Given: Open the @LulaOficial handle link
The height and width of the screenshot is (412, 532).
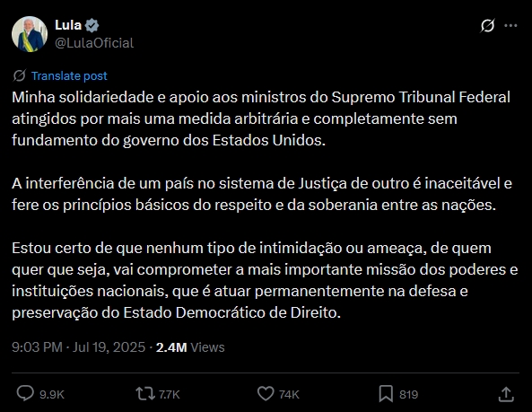Looking at the screenshot, I should (94, 43).
